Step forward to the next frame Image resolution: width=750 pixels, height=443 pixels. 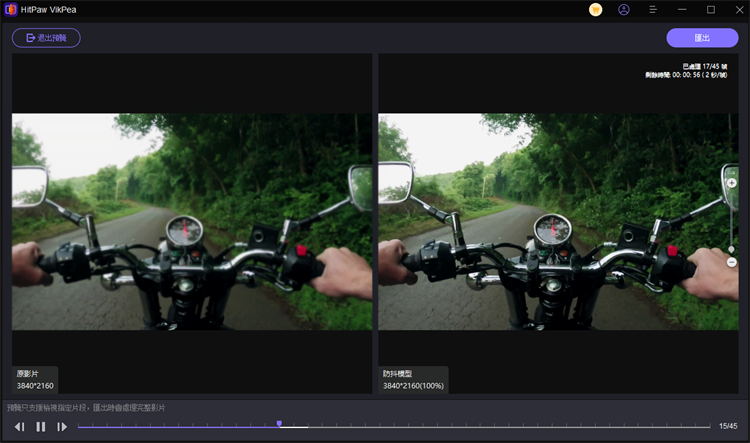[62, 427]
